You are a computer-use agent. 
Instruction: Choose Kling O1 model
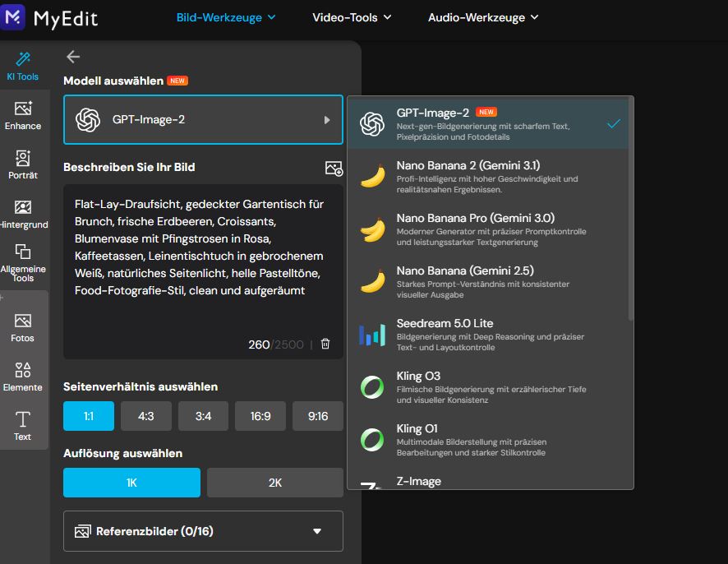[x=487, y=440]
